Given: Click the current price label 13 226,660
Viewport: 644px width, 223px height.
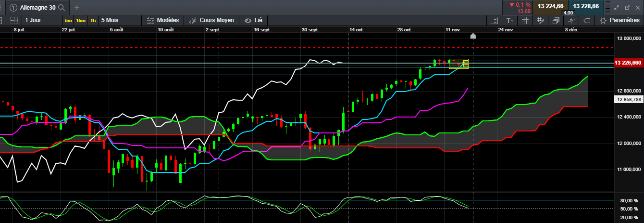Looking at the screenshot, I should click(628, 63).
